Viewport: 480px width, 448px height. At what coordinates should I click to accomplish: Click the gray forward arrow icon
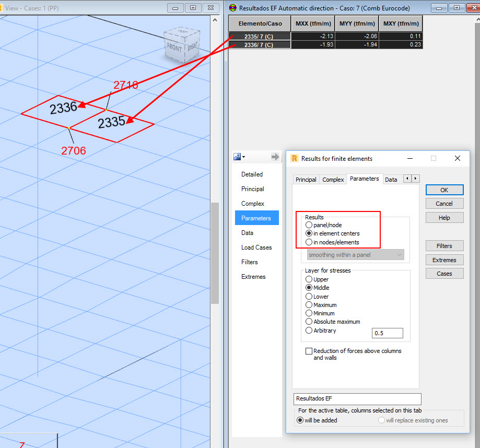[275, 155]
